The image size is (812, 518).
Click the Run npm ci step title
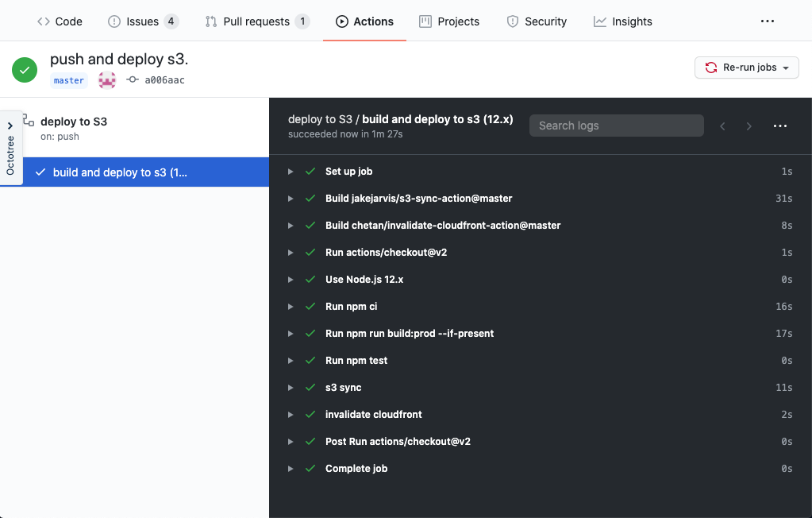tap(351, 307)
